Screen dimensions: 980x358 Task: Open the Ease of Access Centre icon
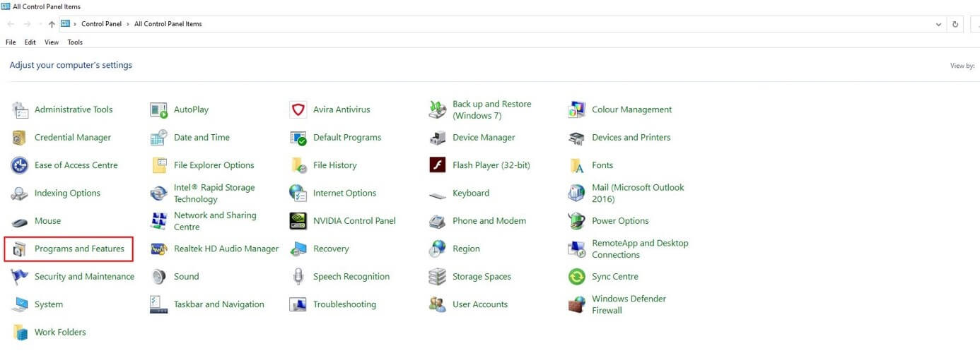pos(20,165)
